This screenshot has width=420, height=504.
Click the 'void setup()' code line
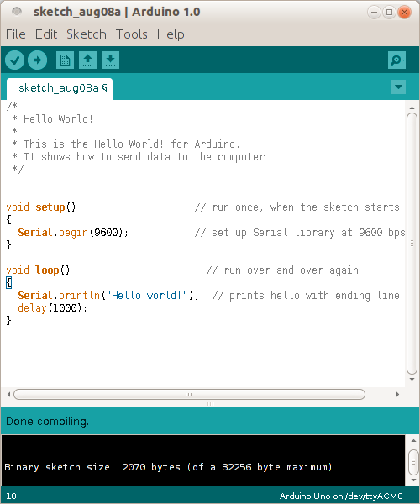point(41,207)
